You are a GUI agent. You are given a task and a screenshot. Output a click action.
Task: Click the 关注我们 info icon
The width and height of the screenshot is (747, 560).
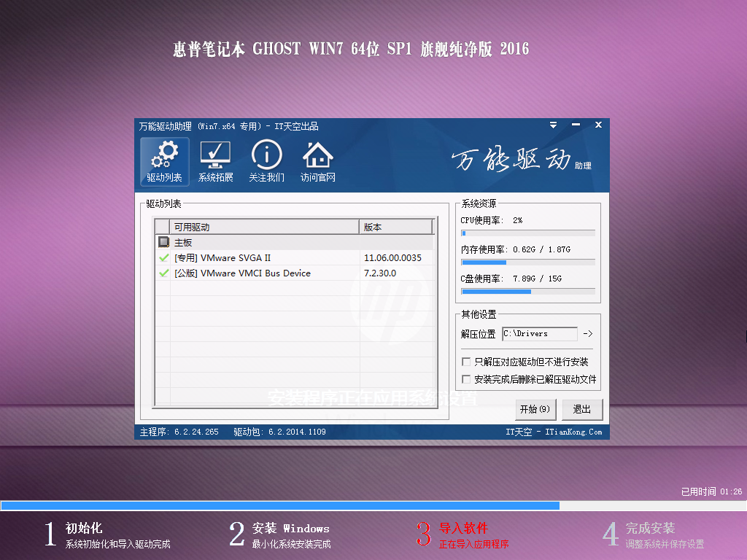click(267, 161)
